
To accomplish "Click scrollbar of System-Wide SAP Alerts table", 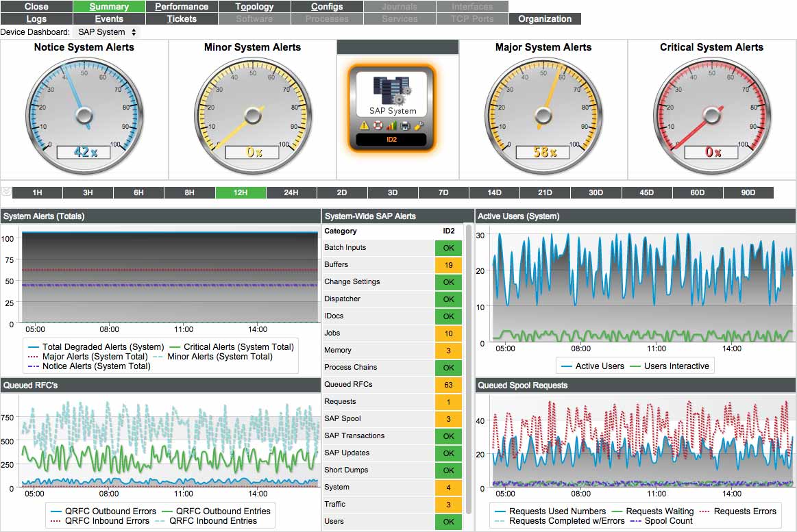I will [468, 368].
